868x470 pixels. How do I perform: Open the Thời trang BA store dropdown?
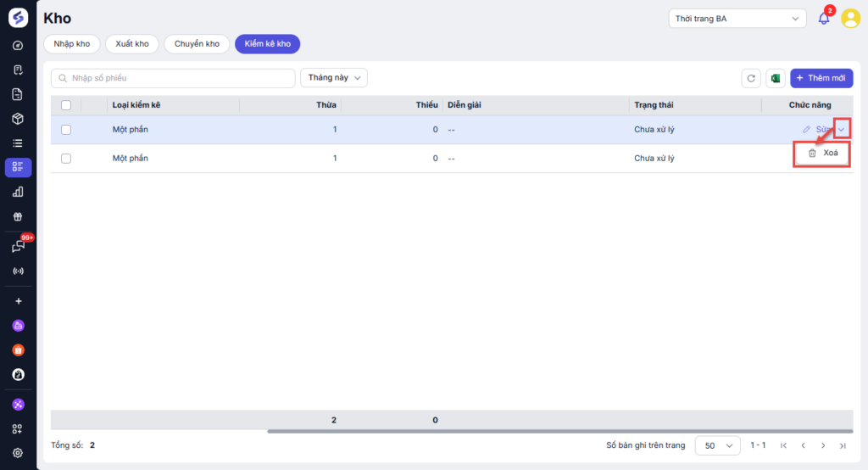tap(737, 19)
